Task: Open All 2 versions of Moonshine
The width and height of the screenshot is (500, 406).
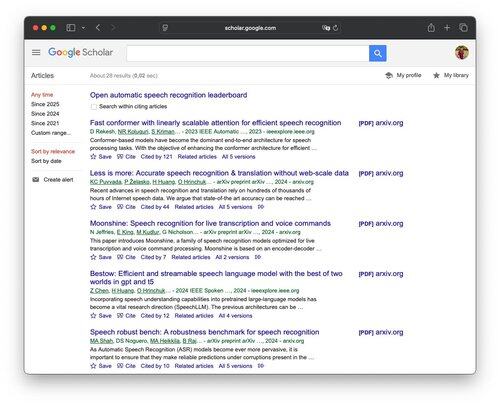Action: tap(232, 257)
